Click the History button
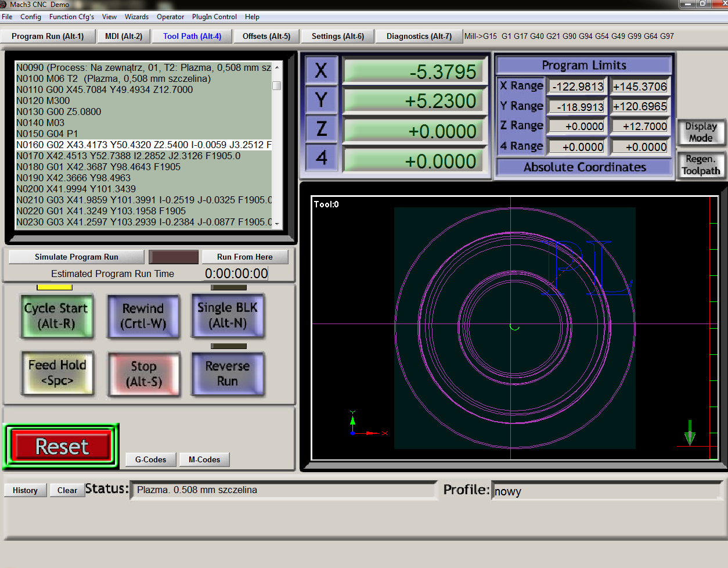Viewport: 728px width, 568px height. (25, 490)
